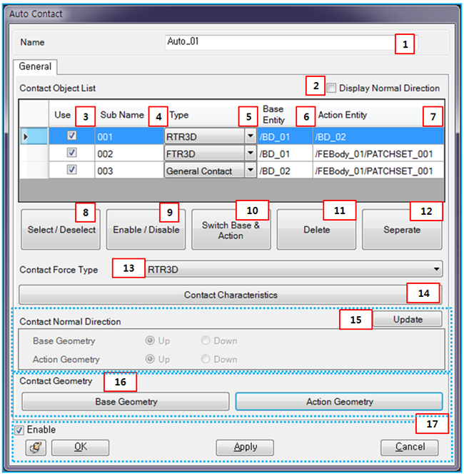Screen dimensions: 464x476
Task: Click the Action Geometry button
Action: 339,401
